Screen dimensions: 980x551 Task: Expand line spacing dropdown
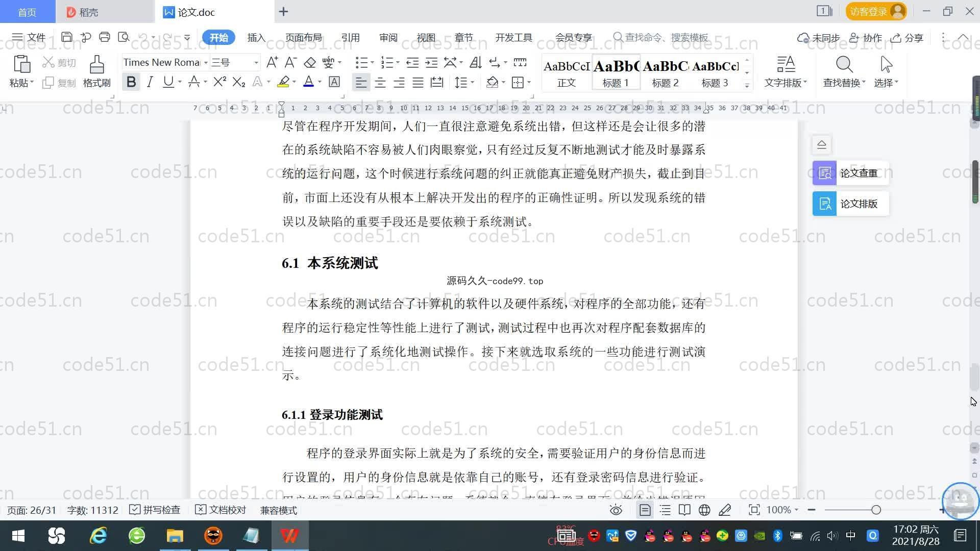click(x=473, y=82)
